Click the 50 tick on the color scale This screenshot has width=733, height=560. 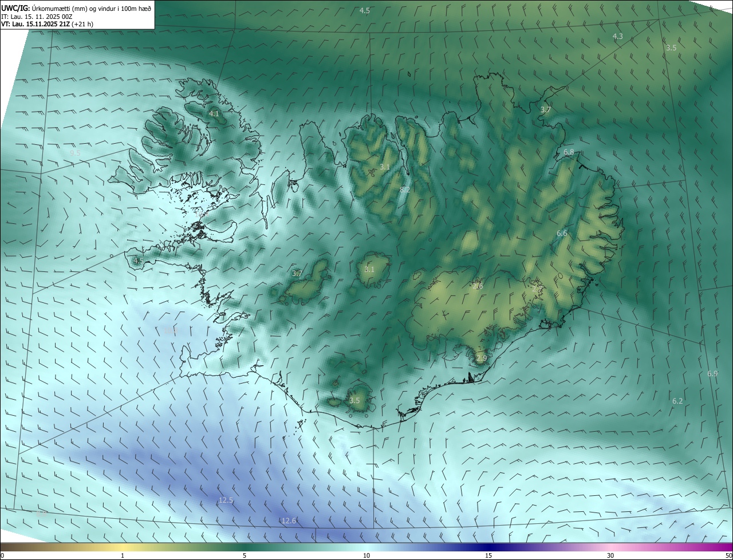pos(728,555)
